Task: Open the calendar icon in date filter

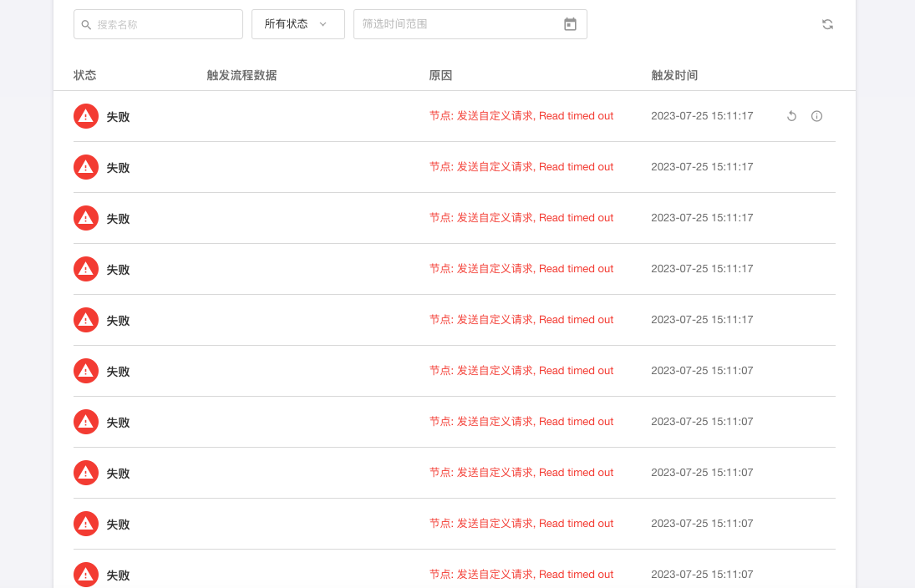Action: [x=570, y=24]
